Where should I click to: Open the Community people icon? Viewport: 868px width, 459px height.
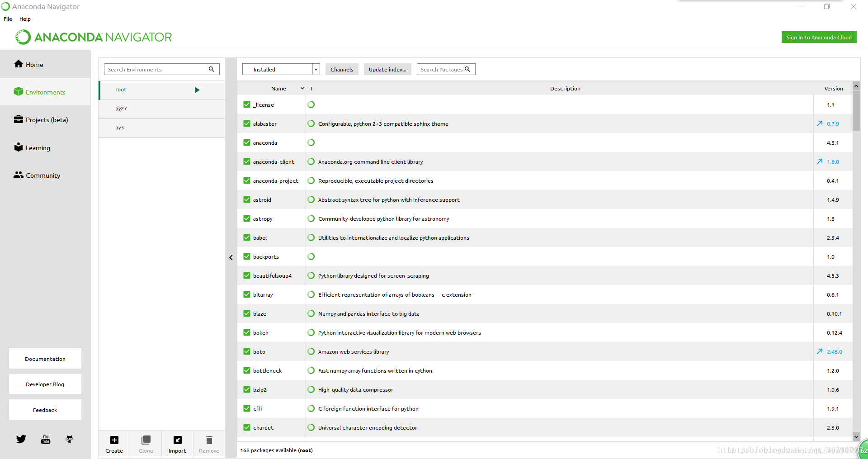coord(19,175)
